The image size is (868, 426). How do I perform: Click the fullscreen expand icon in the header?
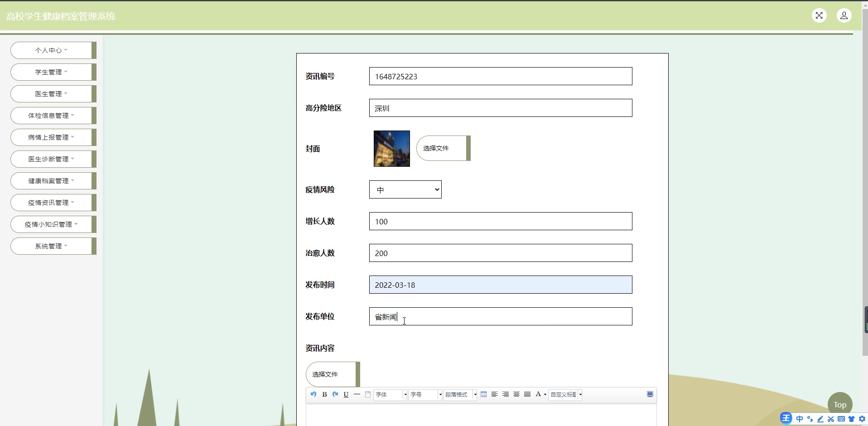(819, 16)
